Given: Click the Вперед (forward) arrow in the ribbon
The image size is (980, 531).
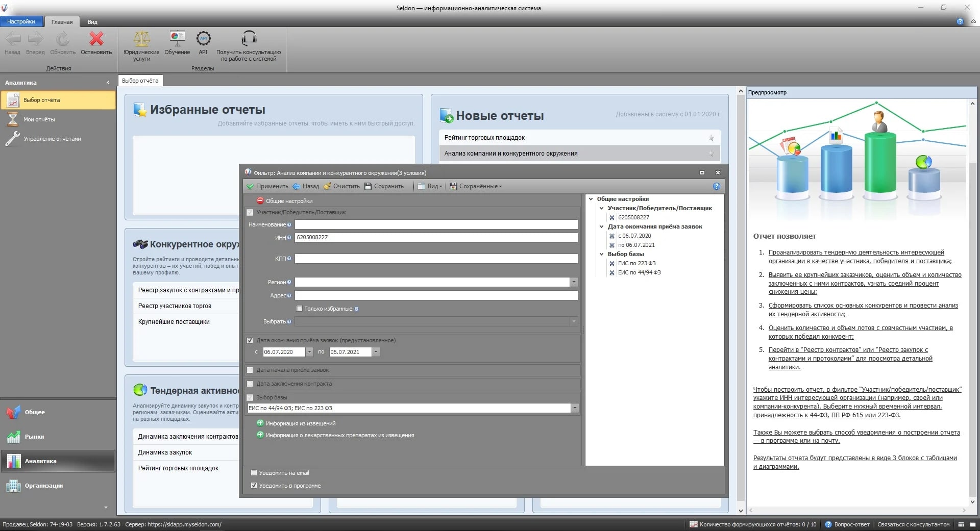Looking at the screenshot, I should pyautogui.click(x=35, y=39).
